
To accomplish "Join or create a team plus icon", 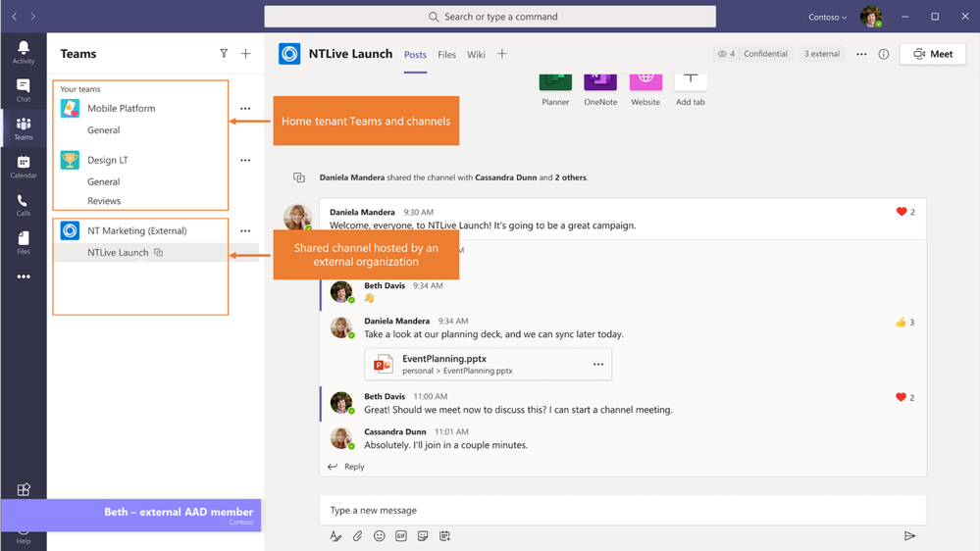I will point(245,54).
